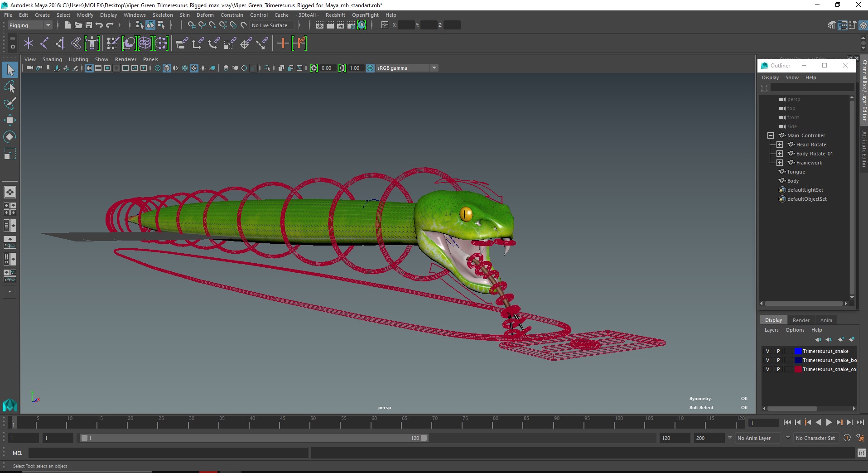Activate the Lasso select tool

[x=10, y=87]
